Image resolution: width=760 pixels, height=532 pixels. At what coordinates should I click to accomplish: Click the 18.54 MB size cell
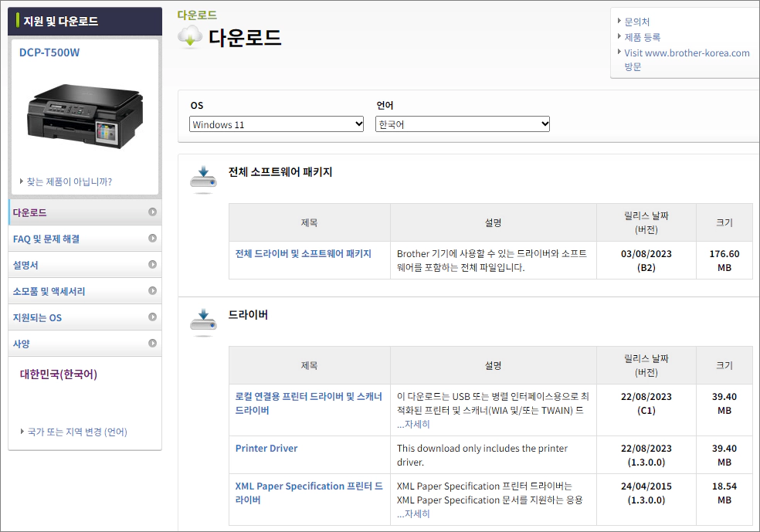tap(724, 500)
